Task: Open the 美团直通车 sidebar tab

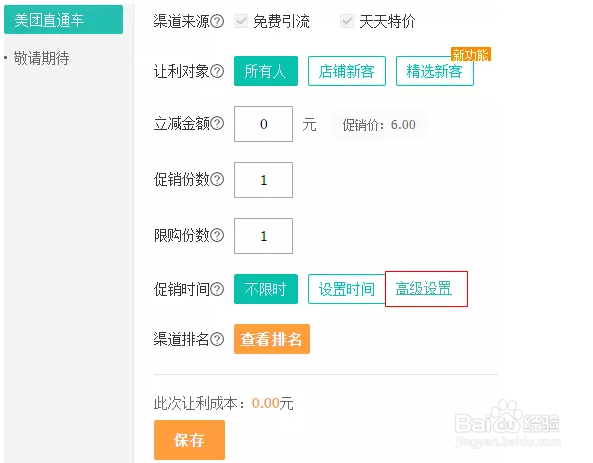Action: point(64,20)
